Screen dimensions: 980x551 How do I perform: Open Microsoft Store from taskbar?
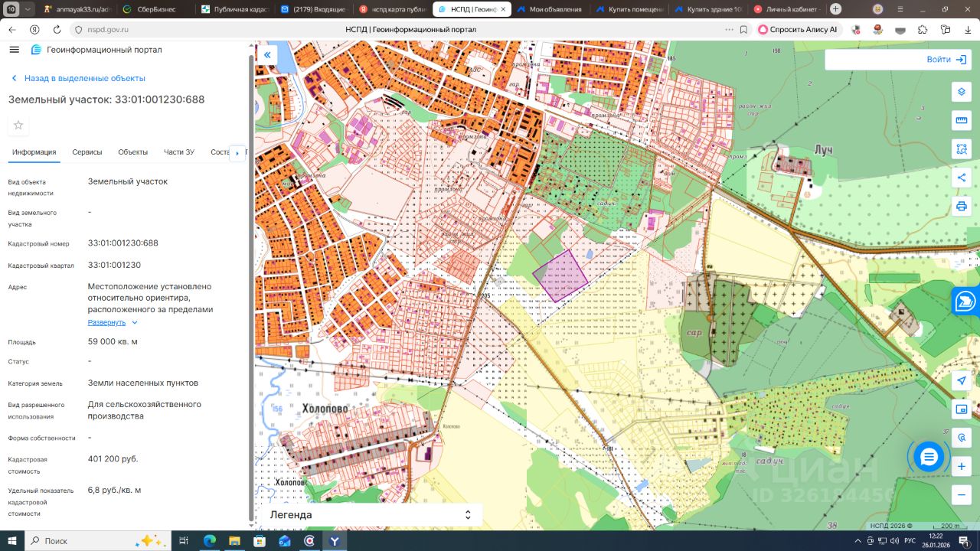[x=260, y=540]
